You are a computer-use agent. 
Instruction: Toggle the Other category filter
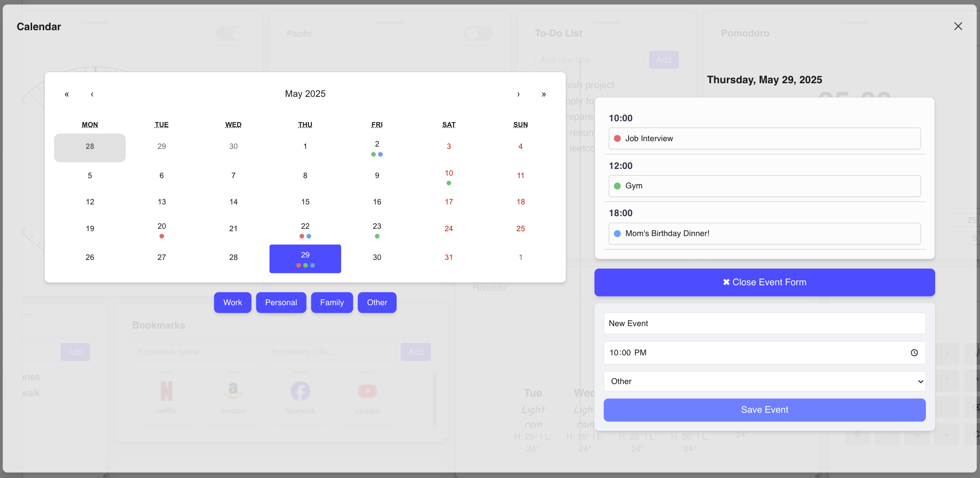tap(377, 303)
